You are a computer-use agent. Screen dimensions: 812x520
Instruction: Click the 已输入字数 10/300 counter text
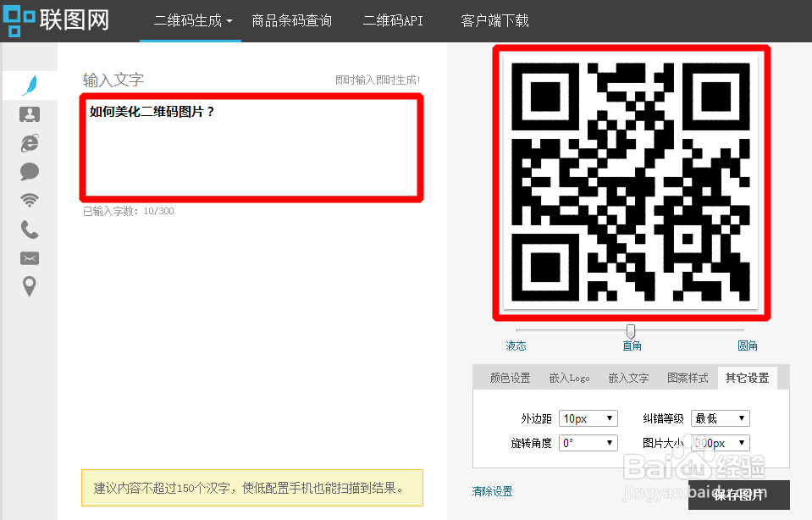pyautogui.click(x=129, y=212)
